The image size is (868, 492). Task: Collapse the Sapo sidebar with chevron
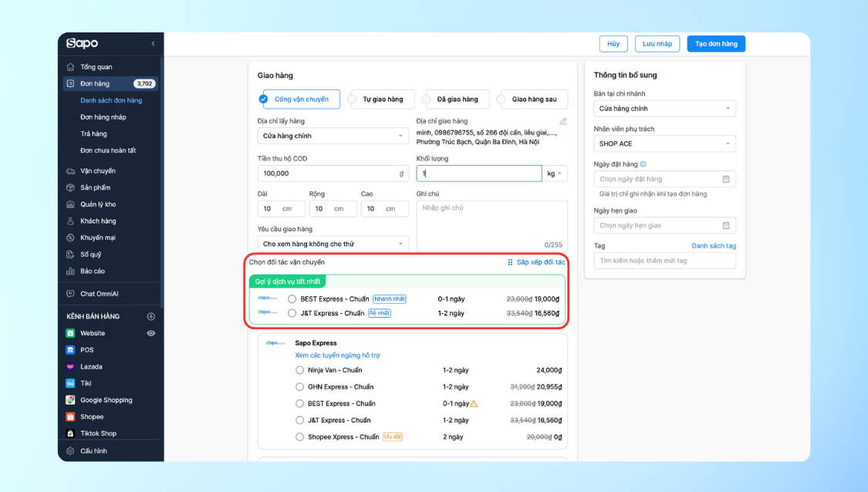(153, 44)
